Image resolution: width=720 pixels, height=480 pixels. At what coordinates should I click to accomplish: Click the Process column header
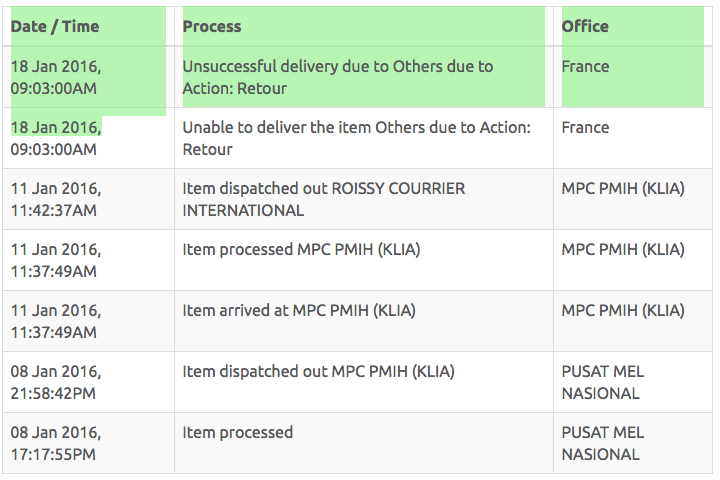[x=212, y=26]
